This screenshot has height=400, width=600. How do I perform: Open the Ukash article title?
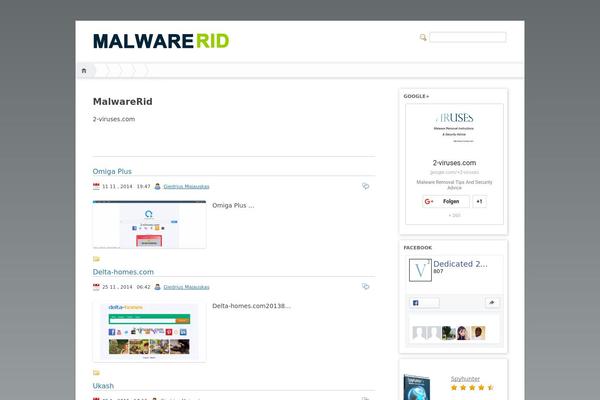coord(103,386)
